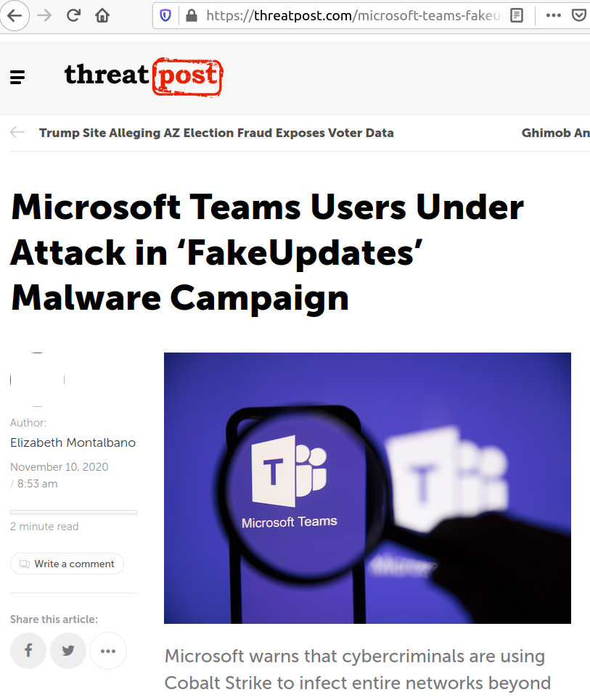Click the browser Back arrow button
Image resolution: width=590 pixels, height=700 pixels.
coord(15,16)
